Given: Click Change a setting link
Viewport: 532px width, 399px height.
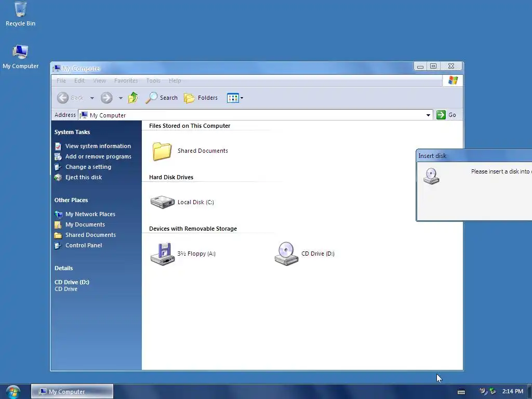Looking at the screenshot, I should click(88, 167).
